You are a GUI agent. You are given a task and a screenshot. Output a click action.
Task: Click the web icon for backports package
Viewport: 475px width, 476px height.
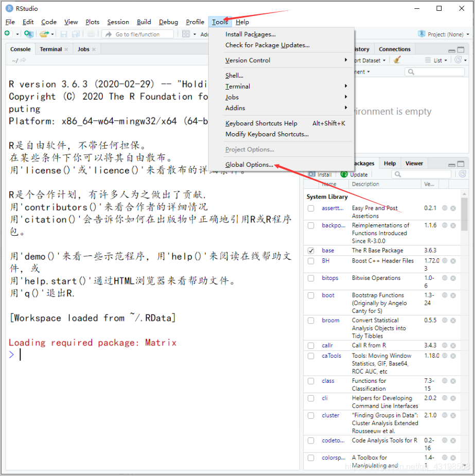pyautogui.click(x=445, y=225)
